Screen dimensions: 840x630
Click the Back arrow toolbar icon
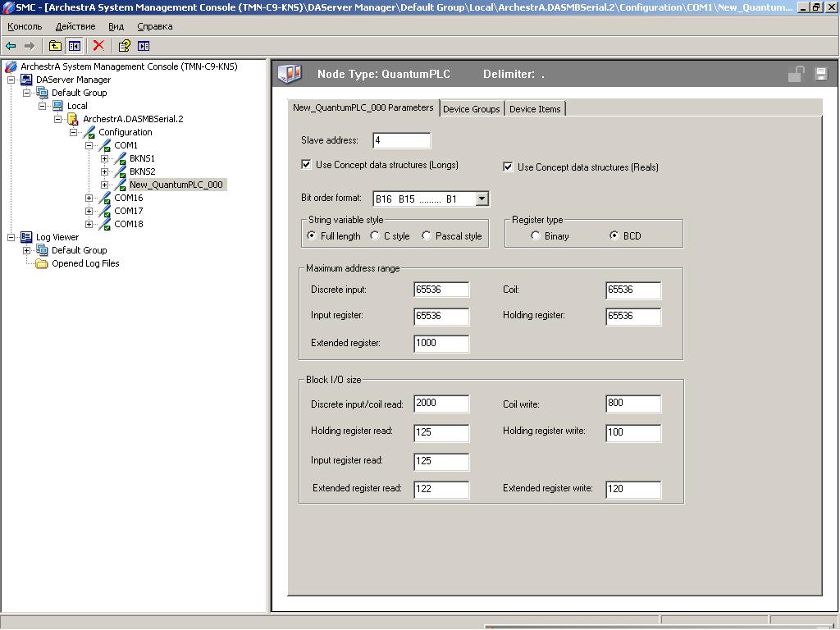coord(11,46)
